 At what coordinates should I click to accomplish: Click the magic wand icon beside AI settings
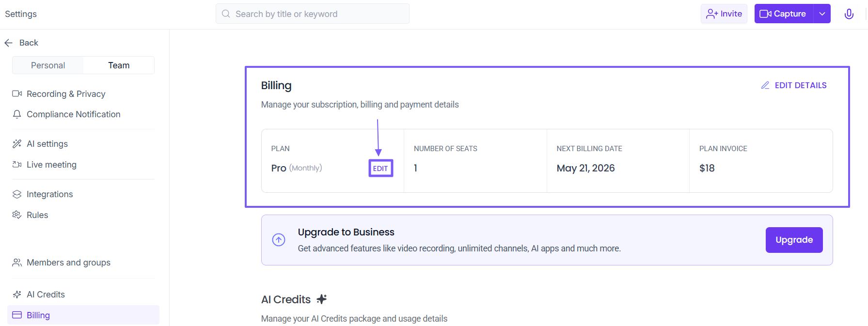point(17,144)
